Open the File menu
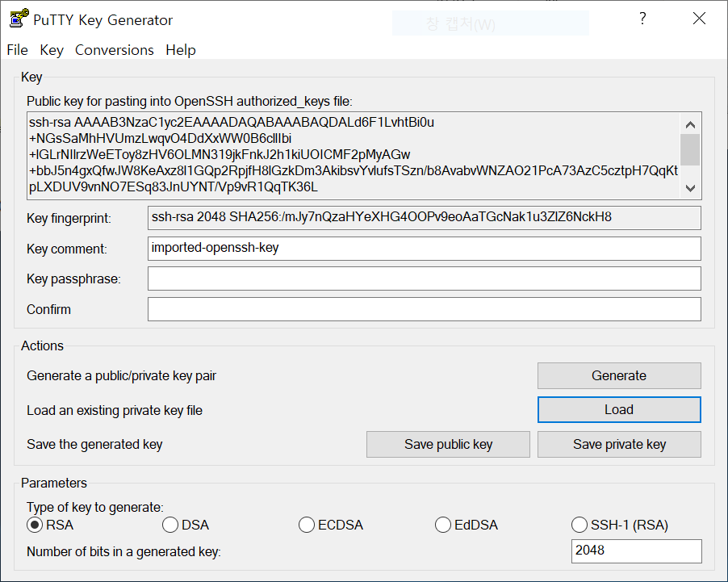 [17, 50]
